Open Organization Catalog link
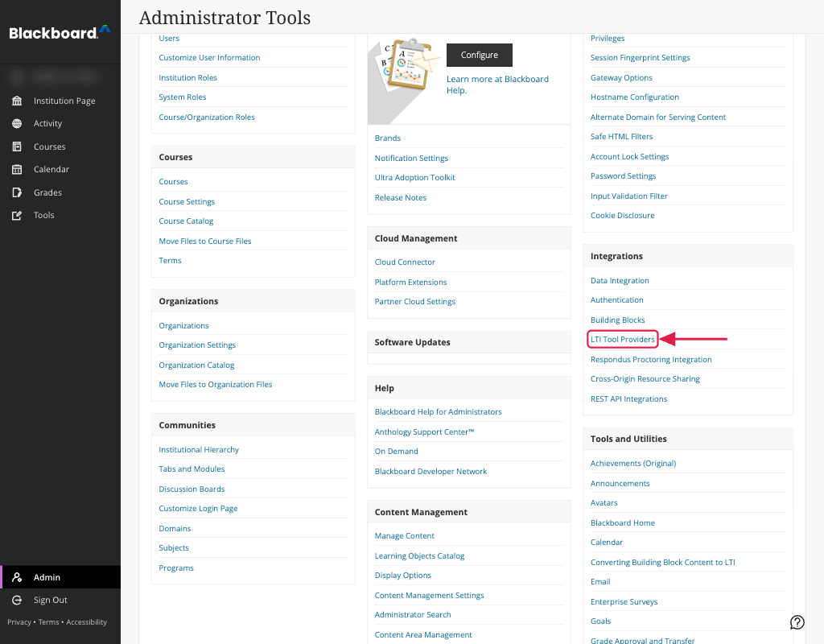Viewport: 824px width, 644px height. pos(196,365)
